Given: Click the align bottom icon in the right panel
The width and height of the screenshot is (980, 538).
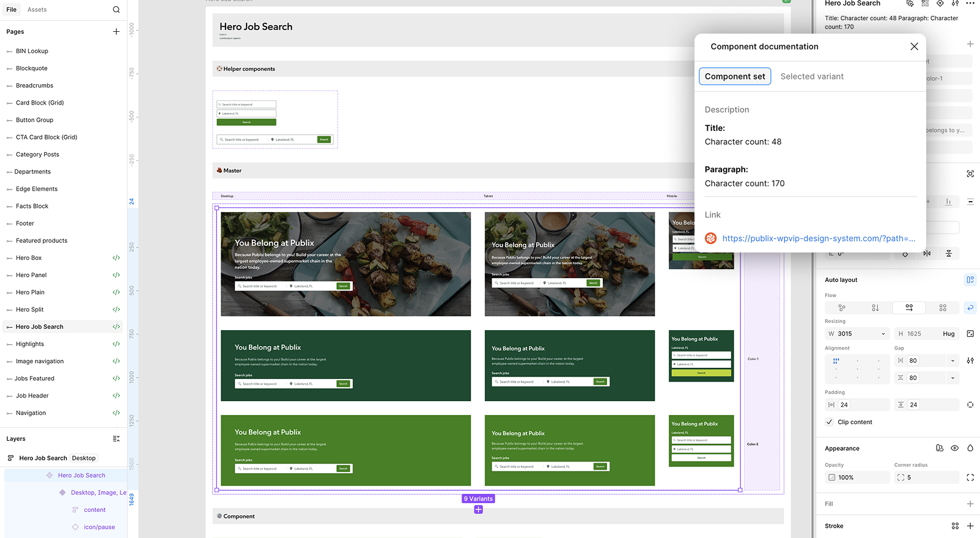Looking at the screenshot, I should coord(948,202).
